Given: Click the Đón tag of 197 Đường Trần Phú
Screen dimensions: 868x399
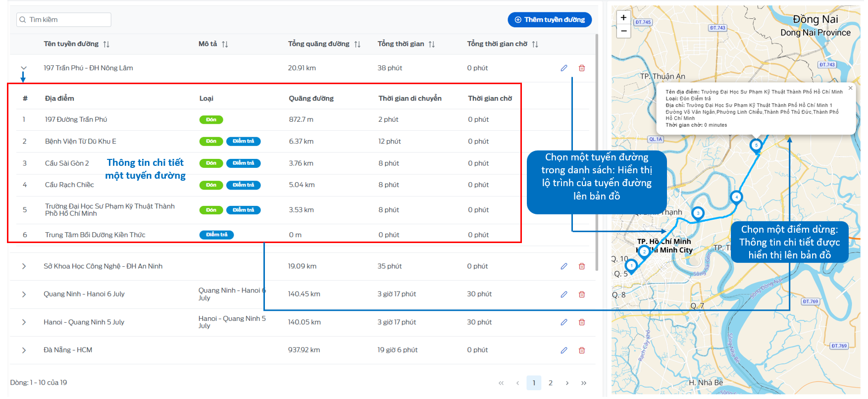Looking at the screenshot, I should [211, 120].
